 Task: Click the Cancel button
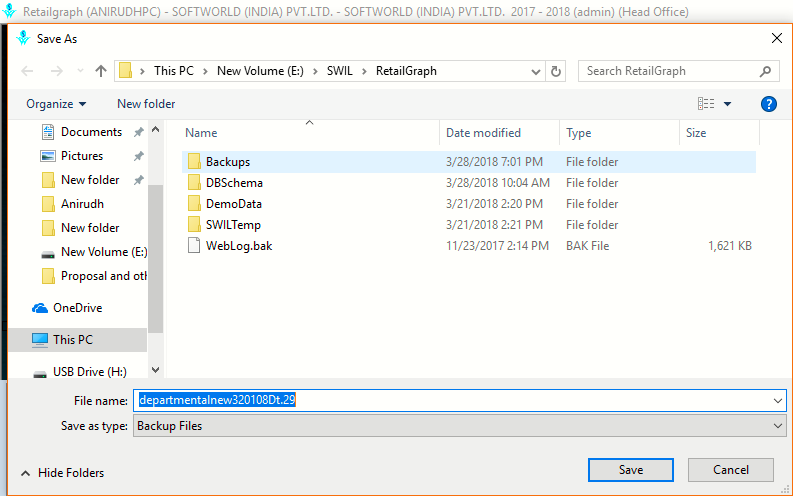tap(731, 470)
